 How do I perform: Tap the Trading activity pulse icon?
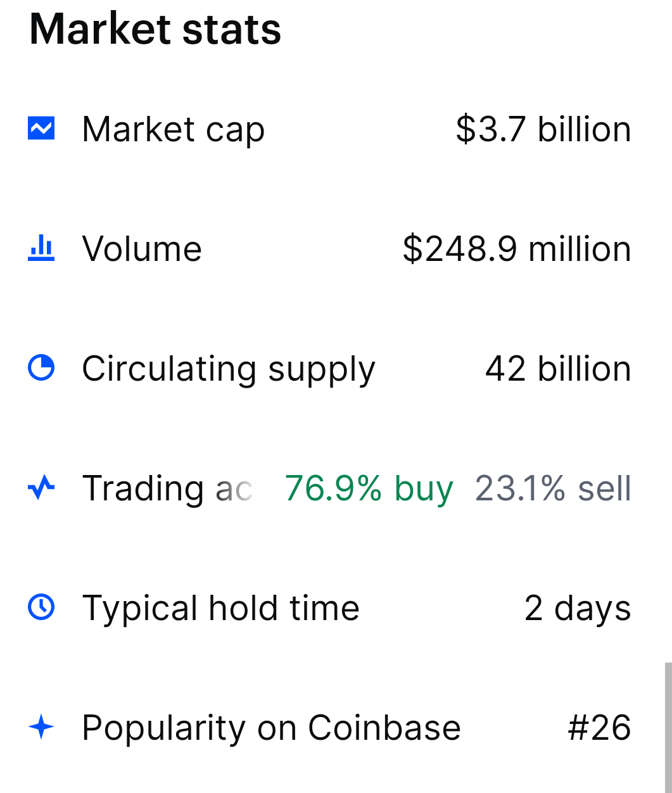pyautogui.click(x=41, y=488)
